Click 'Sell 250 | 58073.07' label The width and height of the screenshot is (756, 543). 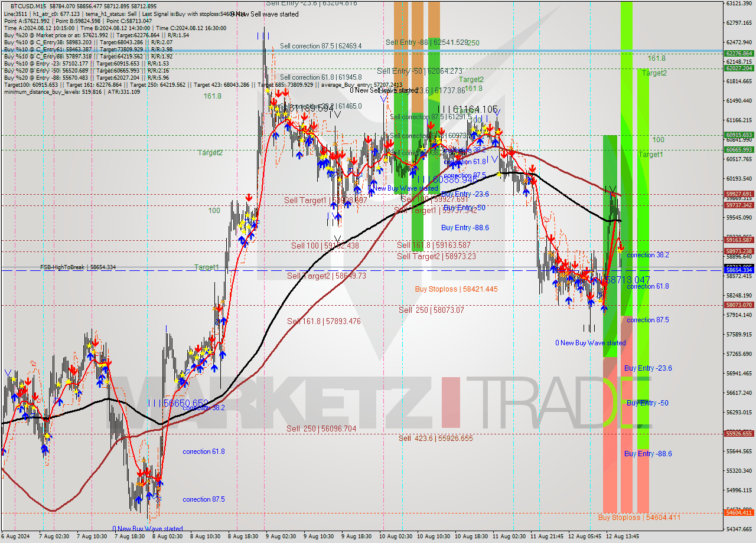(431, 310)
